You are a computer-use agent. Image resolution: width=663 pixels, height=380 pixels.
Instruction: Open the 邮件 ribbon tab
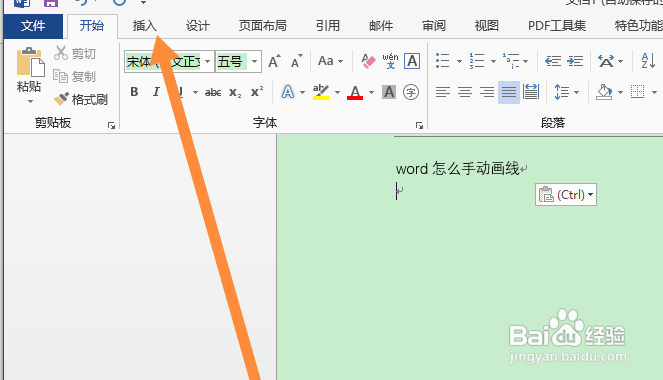coord(381,26)
